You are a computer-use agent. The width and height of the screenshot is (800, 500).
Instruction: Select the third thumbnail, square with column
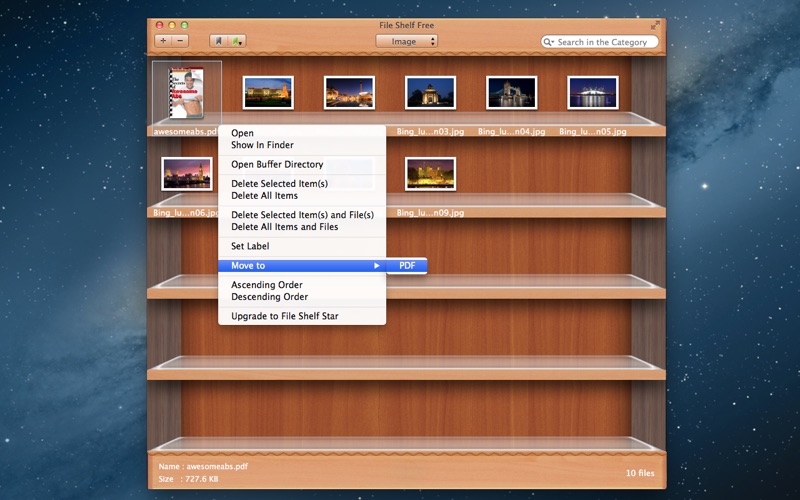coord(349,92)
